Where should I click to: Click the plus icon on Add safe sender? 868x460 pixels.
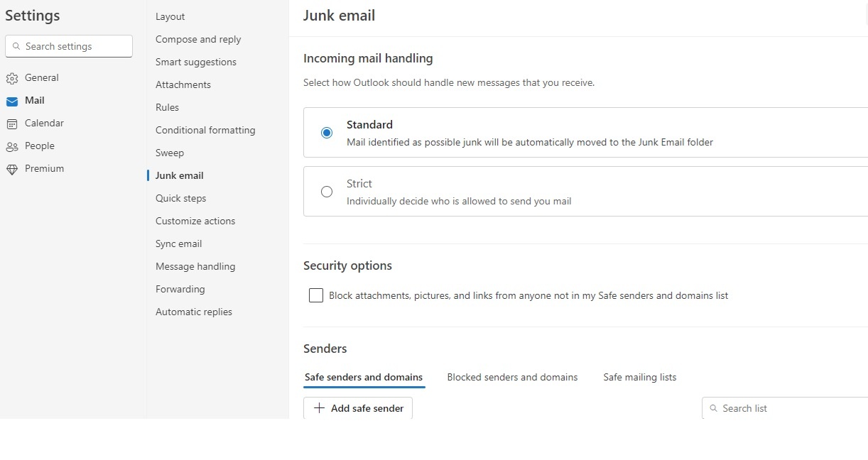pyautogui.click(x=320, y=408)
